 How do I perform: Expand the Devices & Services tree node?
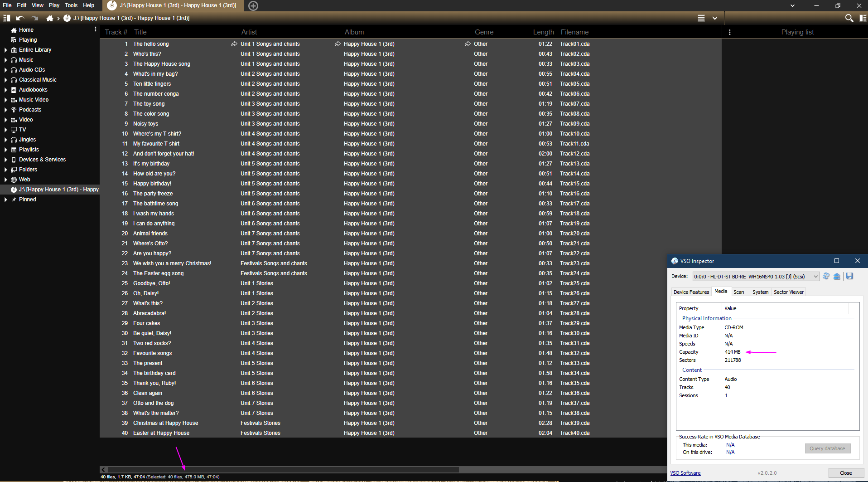[5, 160]
